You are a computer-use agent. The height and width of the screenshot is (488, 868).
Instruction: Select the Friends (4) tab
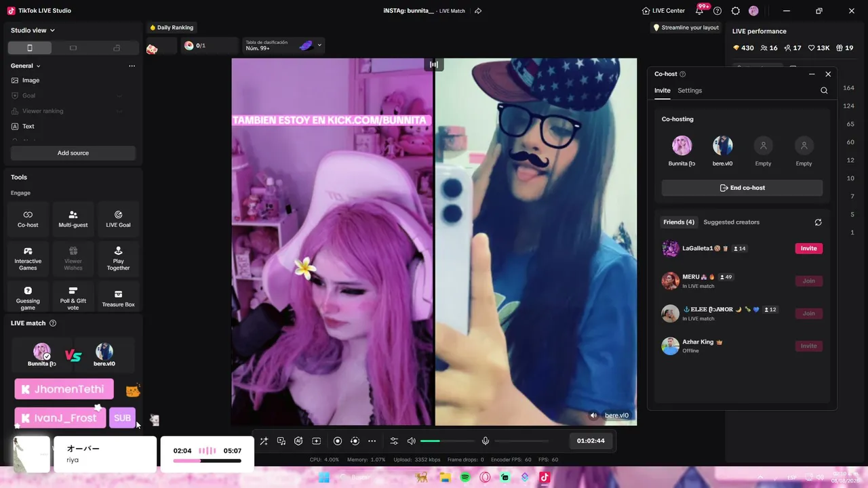[679, 222]
